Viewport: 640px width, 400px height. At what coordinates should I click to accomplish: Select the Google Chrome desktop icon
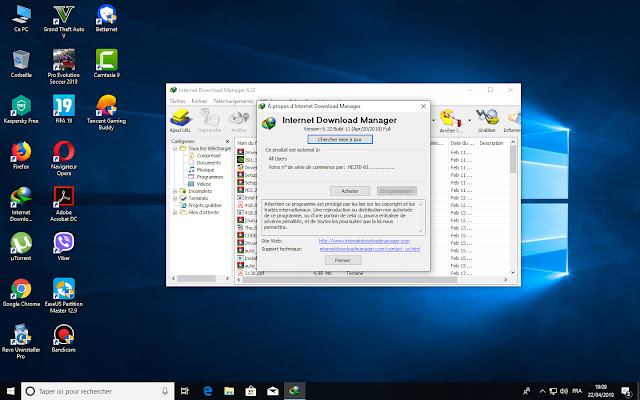coord(21,293)
